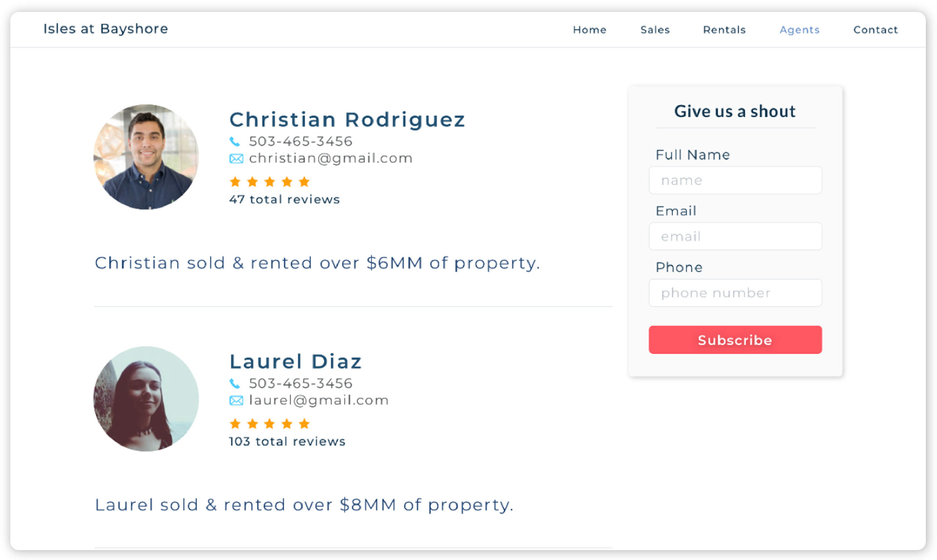This screenshot has height=560, width=937.
Task: Focus the Email input field
Action: pyautogui.click(x=735, y=237)
